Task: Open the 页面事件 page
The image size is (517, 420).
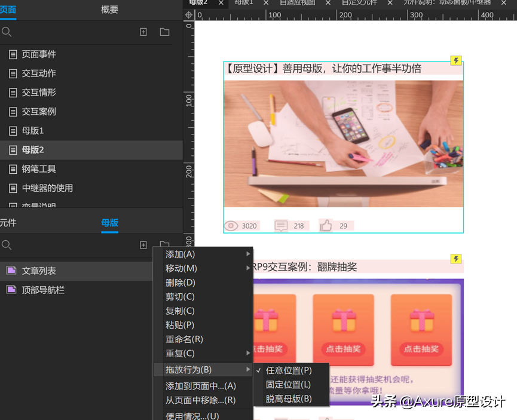Action: coord(91,54)
